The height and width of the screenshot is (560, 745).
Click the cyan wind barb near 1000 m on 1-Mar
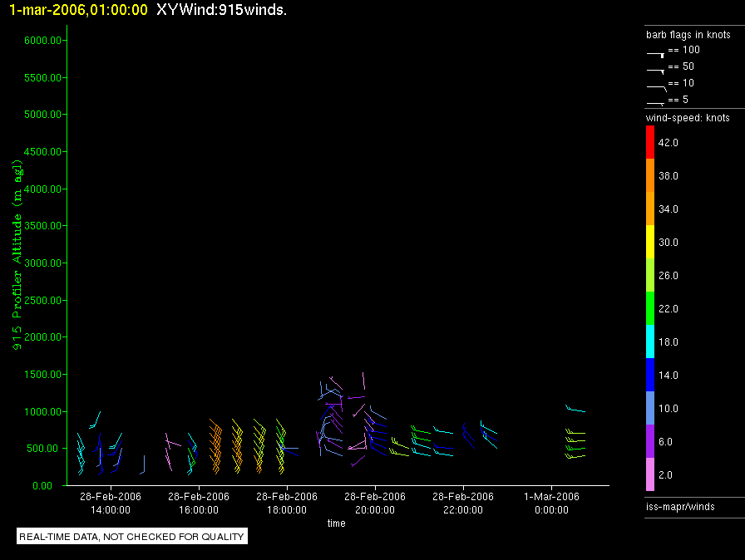pos(575,408)
